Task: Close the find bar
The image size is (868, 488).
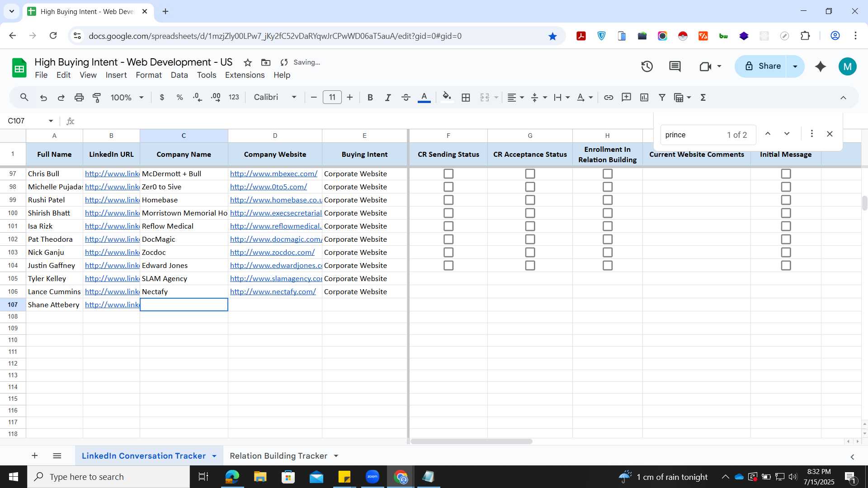Action: (830, 134)
